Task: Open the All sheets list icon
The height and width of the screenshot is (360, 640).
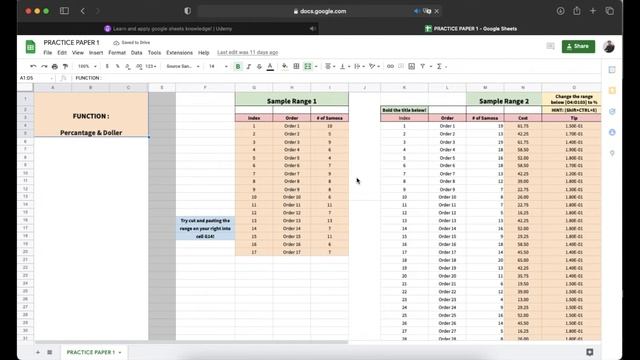Action: pyautogui.click(x=49, y=352)
